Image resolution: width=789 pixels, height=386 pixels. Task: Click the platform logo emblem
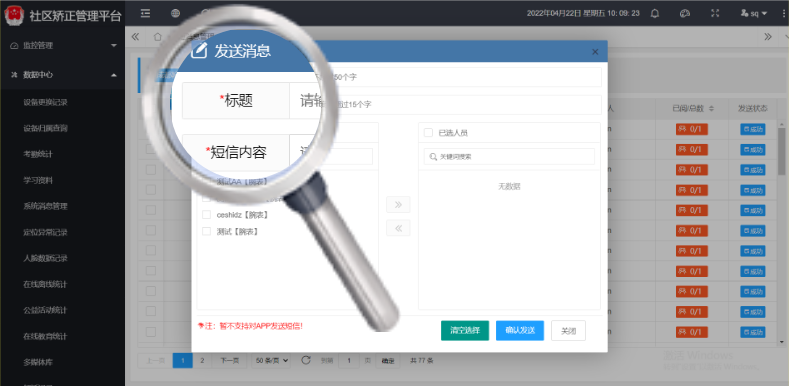[x=14, y=15]
